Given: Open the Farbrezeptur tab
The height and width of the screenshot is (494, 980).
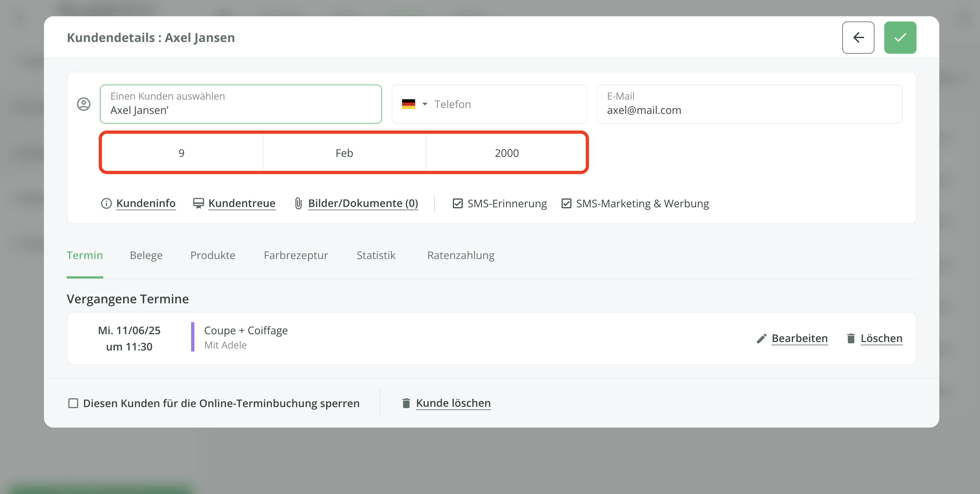Looking at the screenshot, I should (x=296, y=255).
